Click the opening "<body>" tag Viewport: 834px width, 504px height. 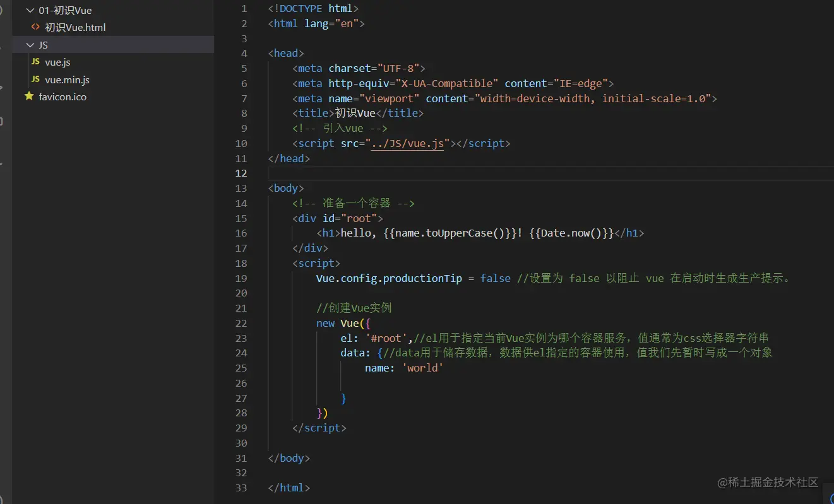286,189
